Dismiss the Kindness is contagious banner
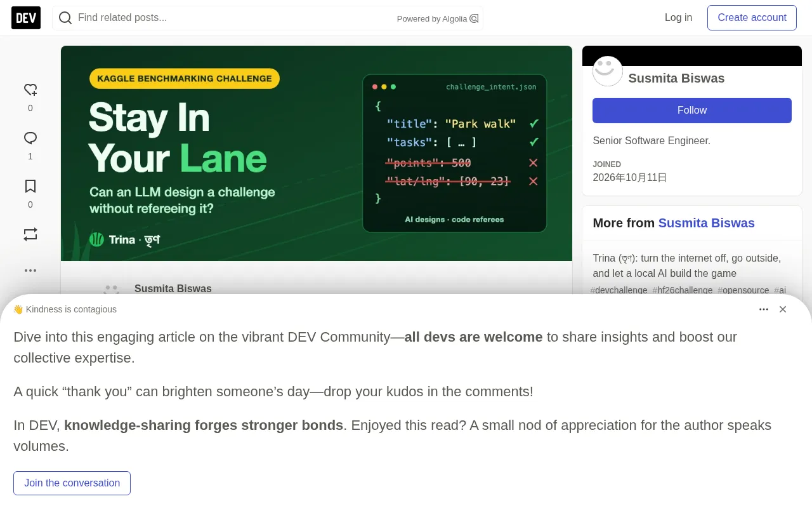 coord(783,309)
